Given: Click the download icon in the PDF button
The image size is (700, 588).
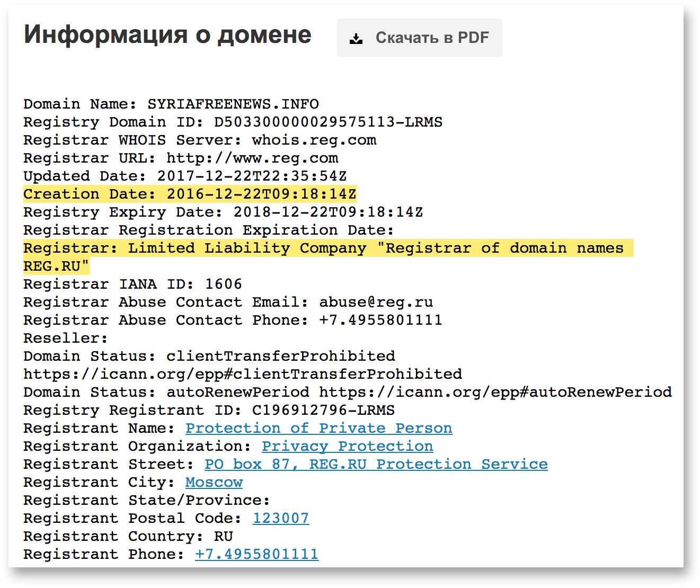Looking at the screenshot, I should pos(356,38).
